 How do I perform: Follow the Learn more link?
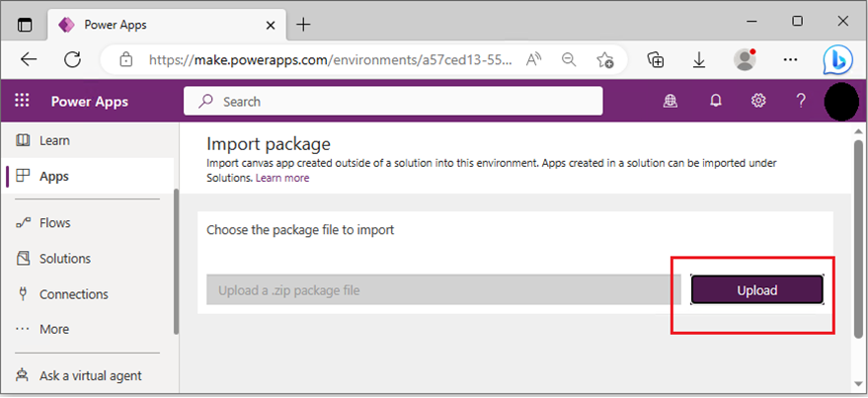click(282, 178)
